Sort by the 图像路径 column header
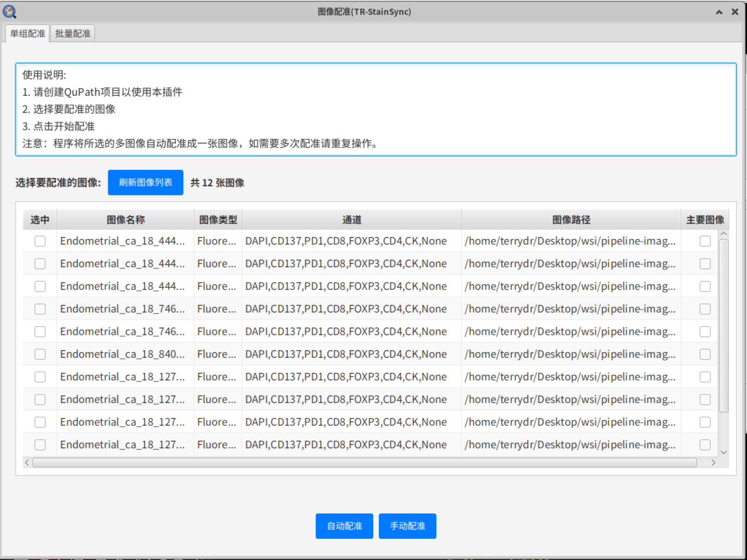This screenshot has height=560, width=747. click(571, 220)
